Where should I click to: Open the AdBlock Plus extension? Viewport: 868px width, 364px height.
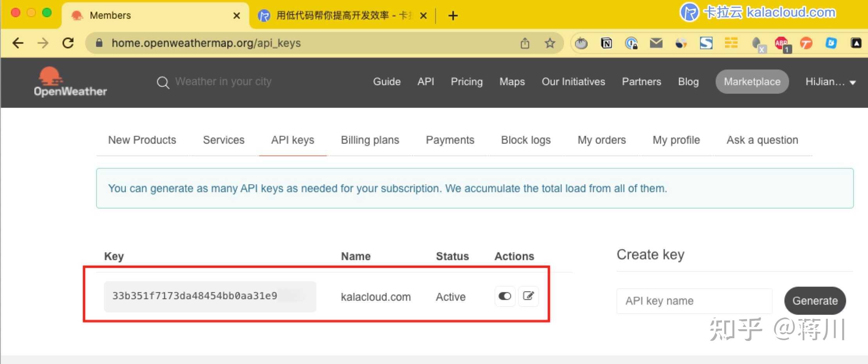pyautogui.click(x=781, y=43)
